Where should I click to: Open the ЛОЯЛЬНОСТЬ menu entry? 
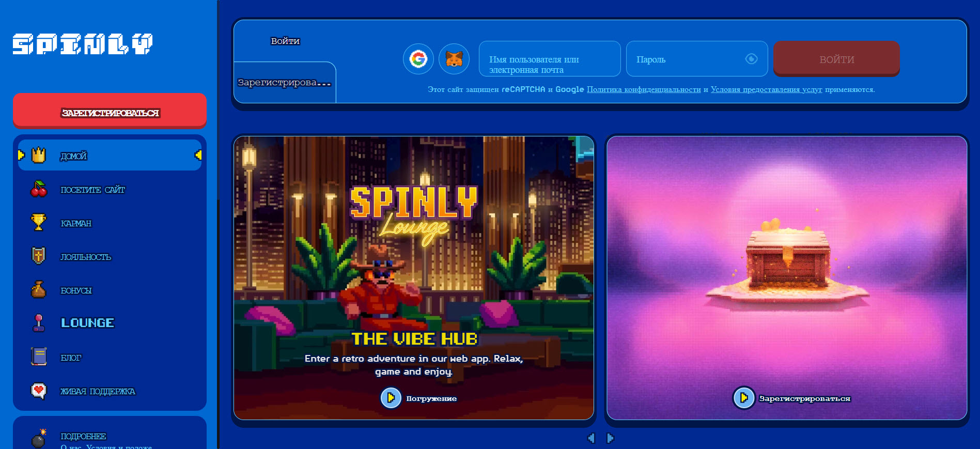[x=110, y=257]
